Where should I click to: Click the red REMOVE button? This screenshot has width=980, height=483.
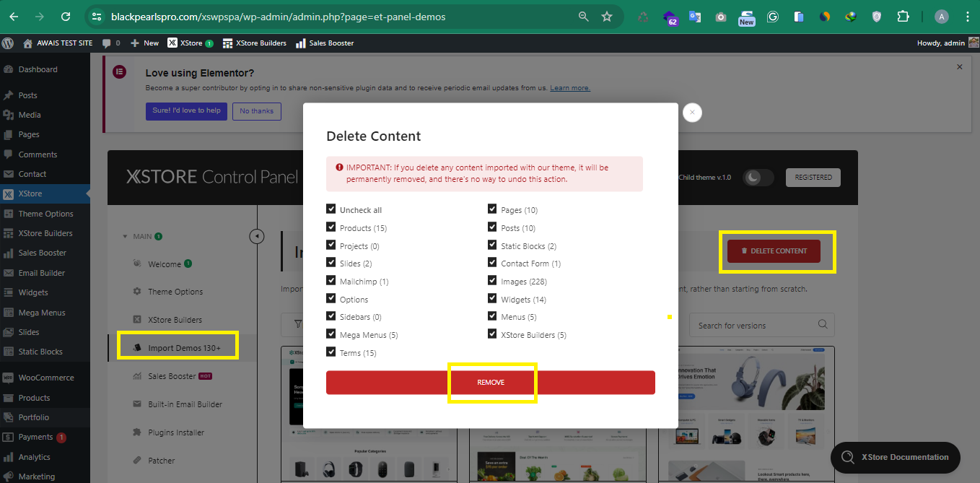coord(491,383)
